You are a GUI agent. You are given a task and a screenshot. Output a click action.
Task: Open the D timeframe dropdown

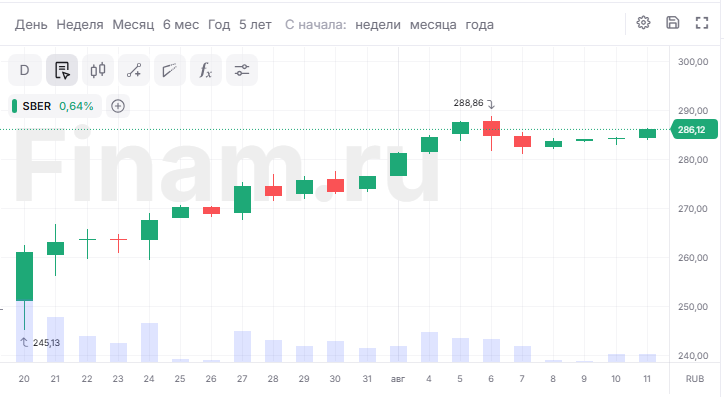click(x=24, y=70)
